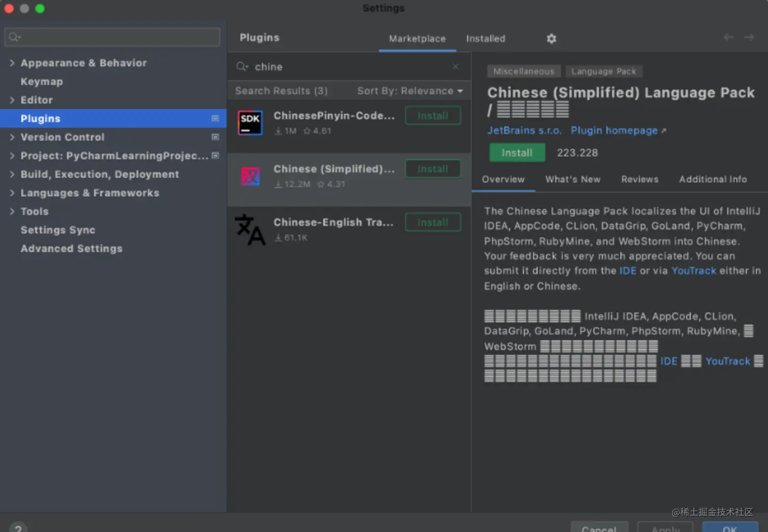The width and height of the screenshot is (768, 532).
Task: Expand Languages & Frameworks section
Action: (x=12, y=193)
